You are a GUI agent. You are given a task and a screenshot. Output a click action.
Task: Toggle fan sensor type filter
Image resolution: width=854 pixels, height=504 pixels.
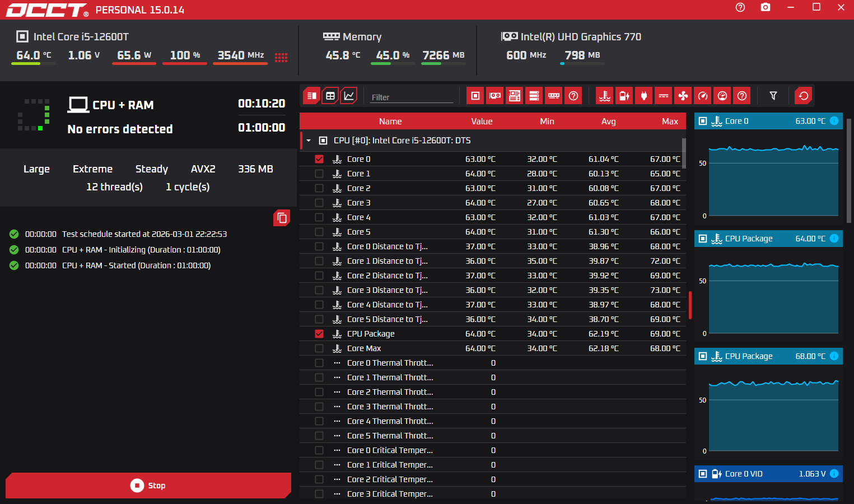[x=683, y=96]
